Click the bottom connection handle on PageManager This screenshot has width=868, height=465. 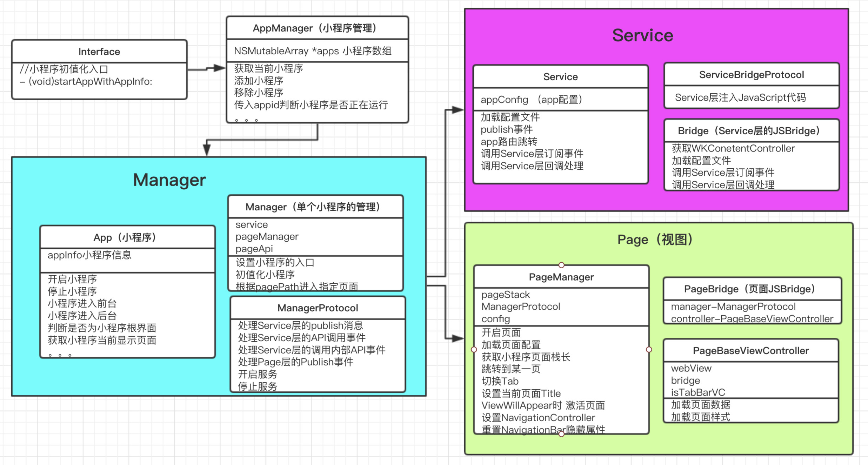pos(561,434)
